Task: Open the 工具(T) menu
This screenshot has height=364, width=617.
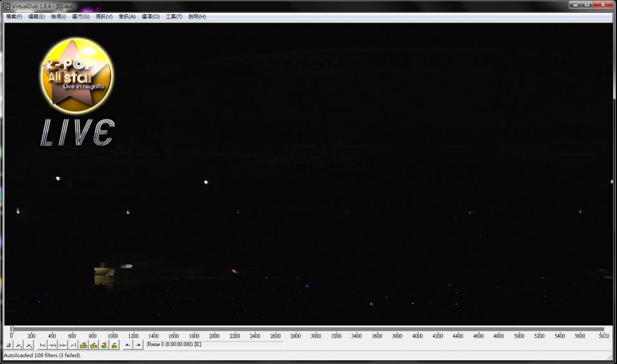Action: 174,17
